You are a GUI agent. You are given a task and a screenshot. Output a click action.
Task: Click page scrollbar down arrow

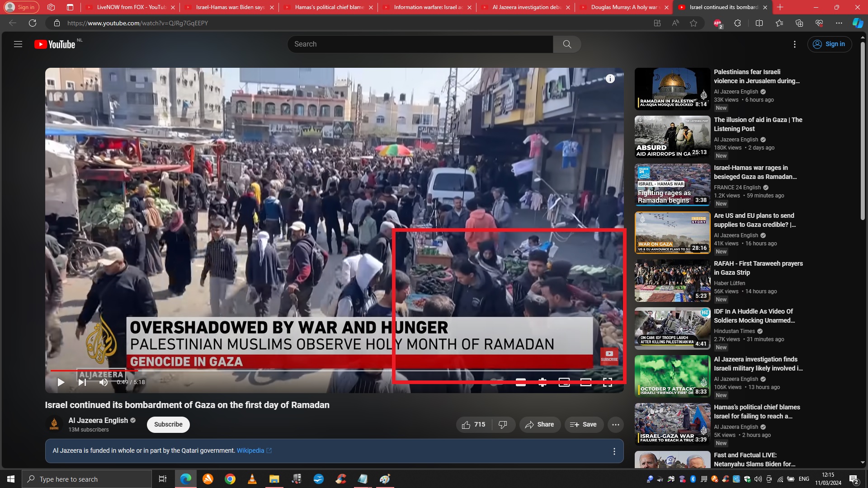click(863, 463)
